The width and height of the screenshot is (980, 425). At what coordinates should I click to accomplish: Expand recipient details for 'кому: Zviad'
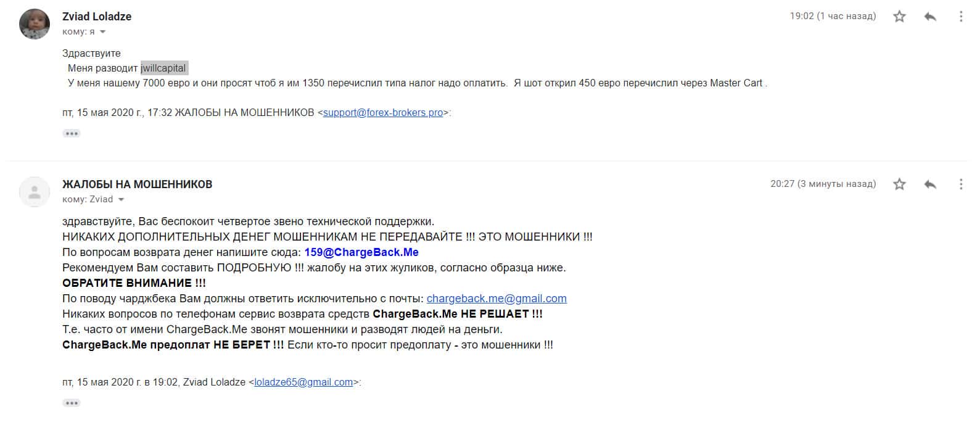[x=121, y=200]
